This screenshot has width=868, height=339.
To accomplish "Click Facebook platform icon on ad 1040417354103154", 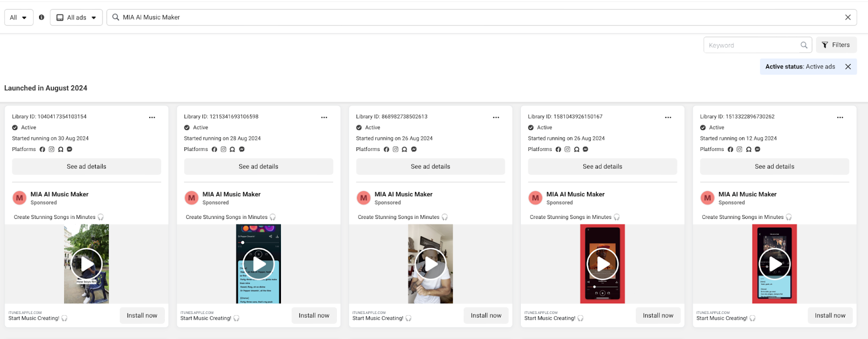I will point(42,149).
